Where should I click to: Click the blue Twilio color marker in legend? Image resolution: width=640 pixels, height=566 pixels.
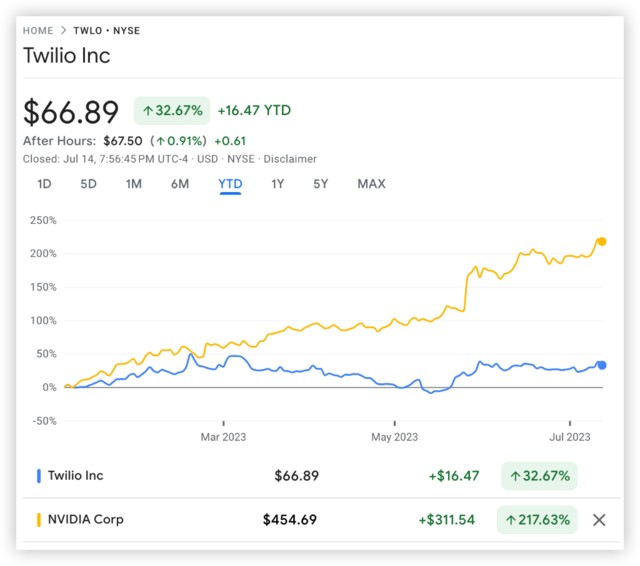click(x=38, y=476)
